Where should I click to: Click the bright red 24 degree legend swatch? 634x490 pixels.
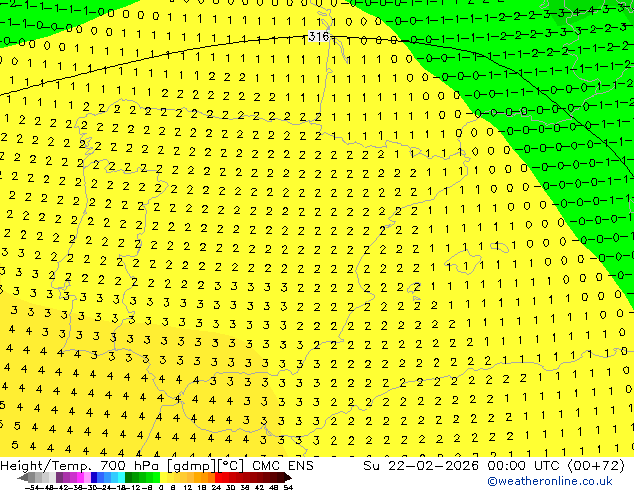(218, 478)
